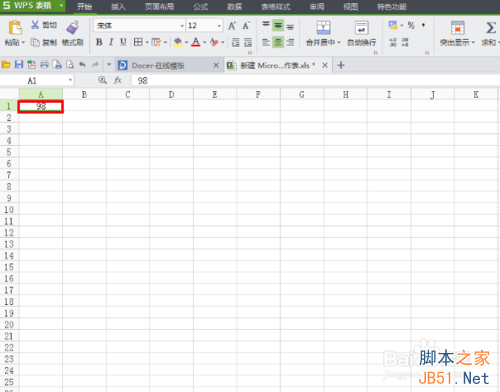Image resolution: width=500 pixels, height=392 pixels.
Task: Expand the Highlight dropdown arrow
Action: (x=473, y=43)
